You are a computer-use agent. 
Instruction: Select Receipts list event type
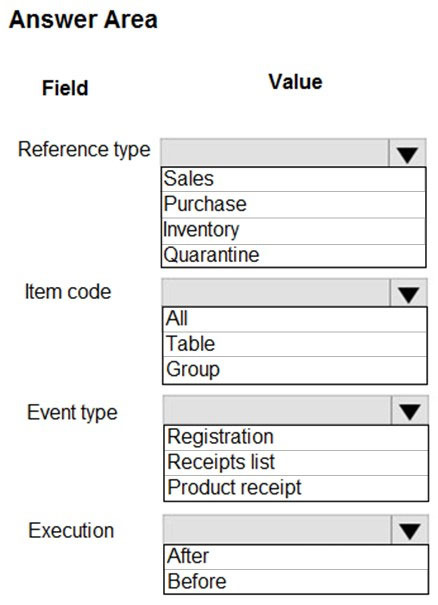coord(296,463)
